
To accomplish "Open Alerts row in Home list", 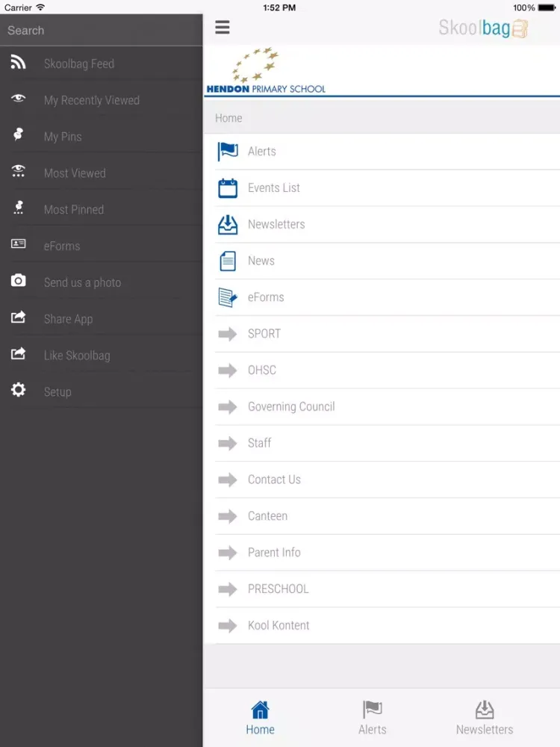I will pos(382,152).
